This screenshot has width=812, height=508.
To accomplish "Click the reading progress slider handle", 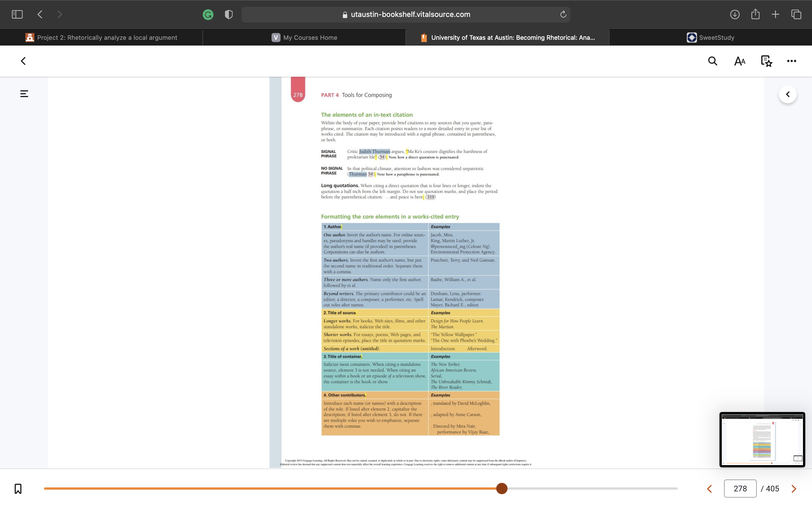I will [x=502, y=489].
